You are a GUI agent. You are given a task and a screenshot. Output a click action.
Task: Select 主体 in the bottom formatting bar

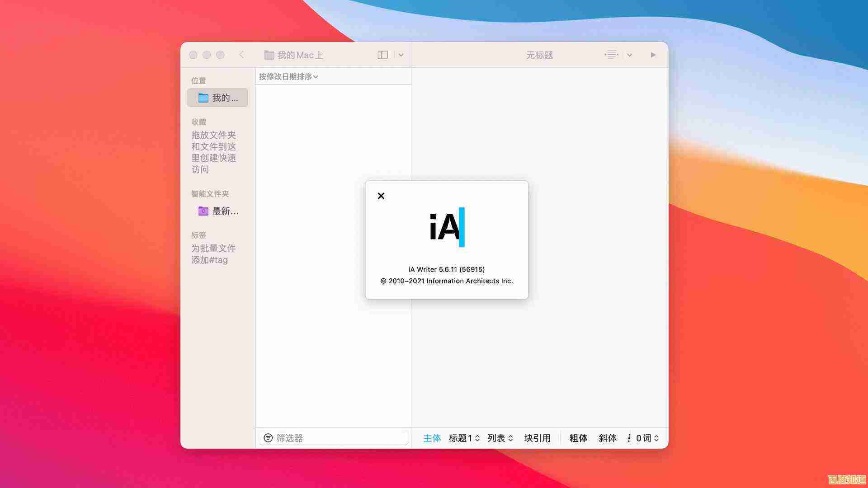(432, 438)
